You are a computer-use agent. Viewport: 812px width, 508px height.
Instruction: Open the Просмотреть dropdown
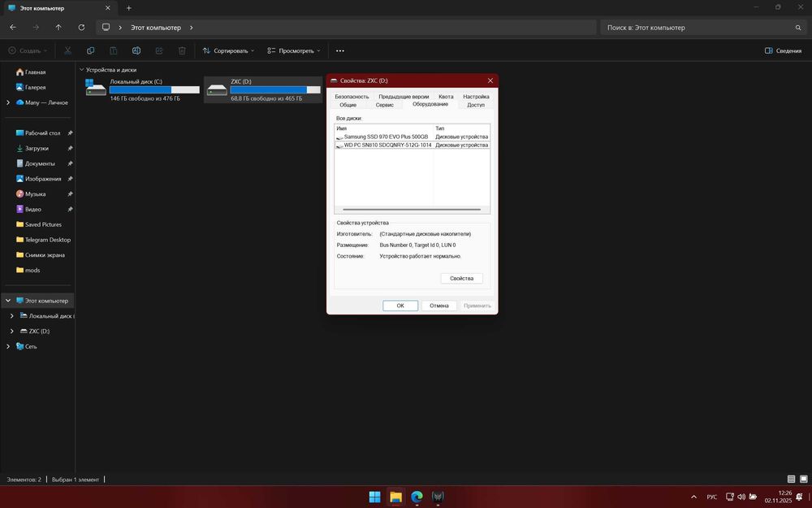[x=294, y=50]
